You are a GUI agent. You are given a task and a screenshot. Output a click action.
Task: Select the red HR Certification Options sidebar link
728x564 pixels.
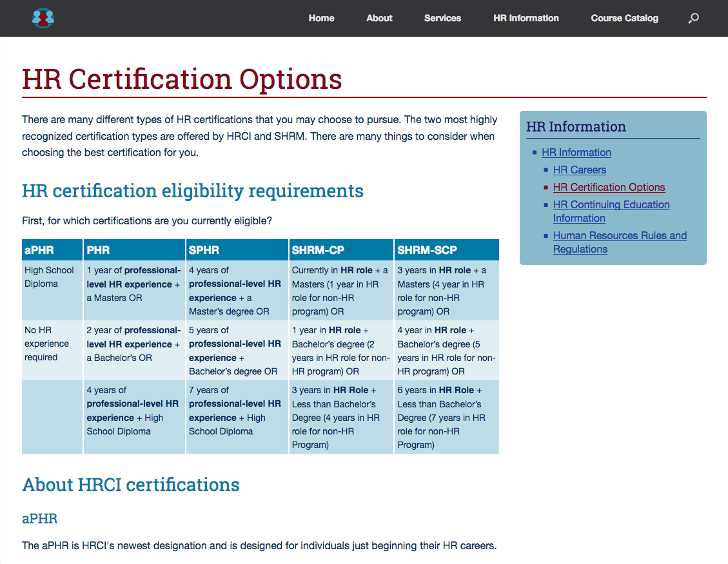click(x=609, y=188)
